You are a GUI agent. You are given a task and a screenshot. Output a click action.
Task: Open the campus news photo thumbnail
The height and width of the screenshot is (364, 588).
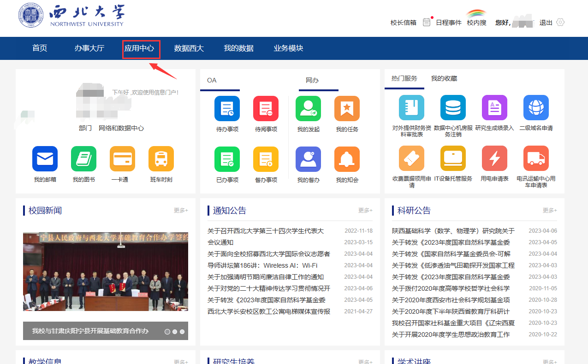pyautogui.click(x=106, y=272)
